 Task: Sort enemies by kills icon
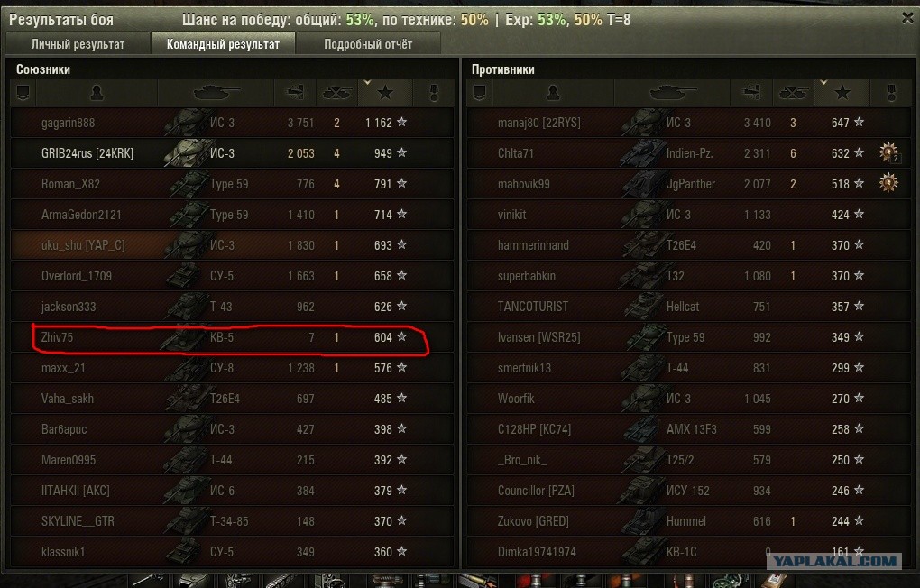point(793,92)
